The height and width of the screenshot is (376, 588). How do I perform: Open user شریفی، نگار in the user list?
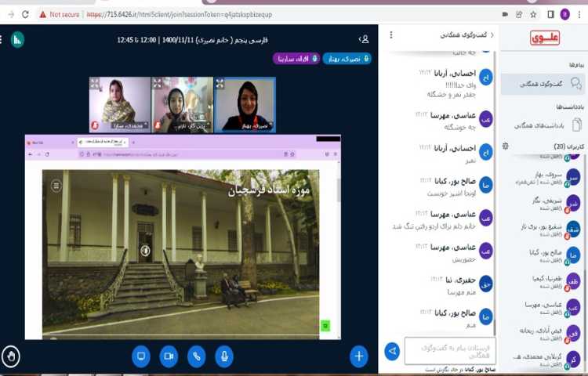[x=543, y=204]
